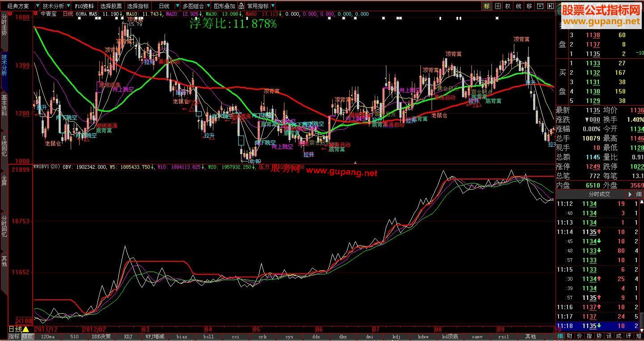Click the X100 scale label on indicator chart
This screenshot has width=644, height=341.
tap(24, 321)
